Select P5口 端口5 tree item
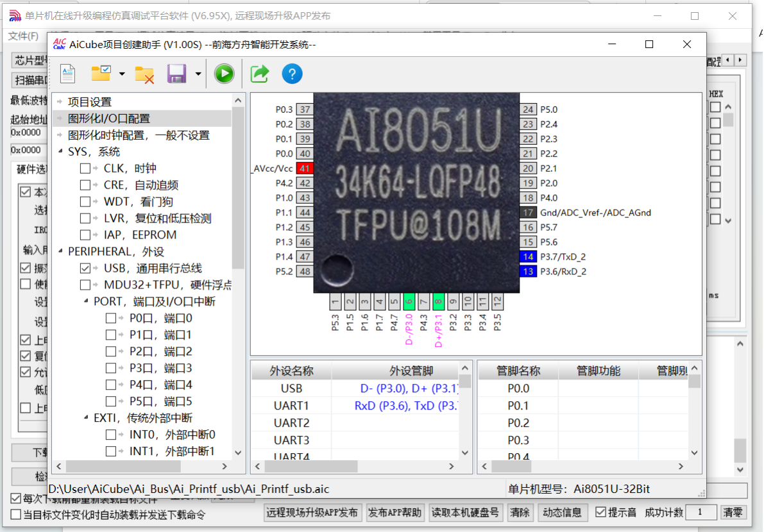This screenshot has width=764, height=532. click(161, 401)
